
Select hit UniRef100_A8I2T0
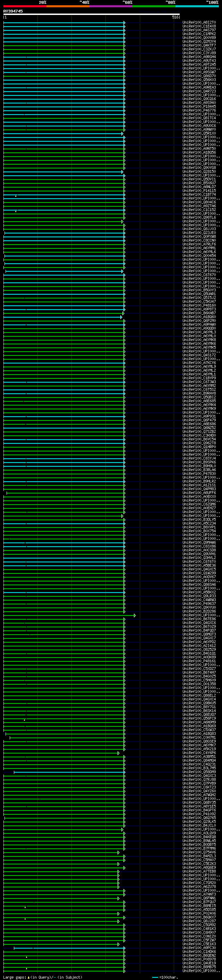click(199, 23)
